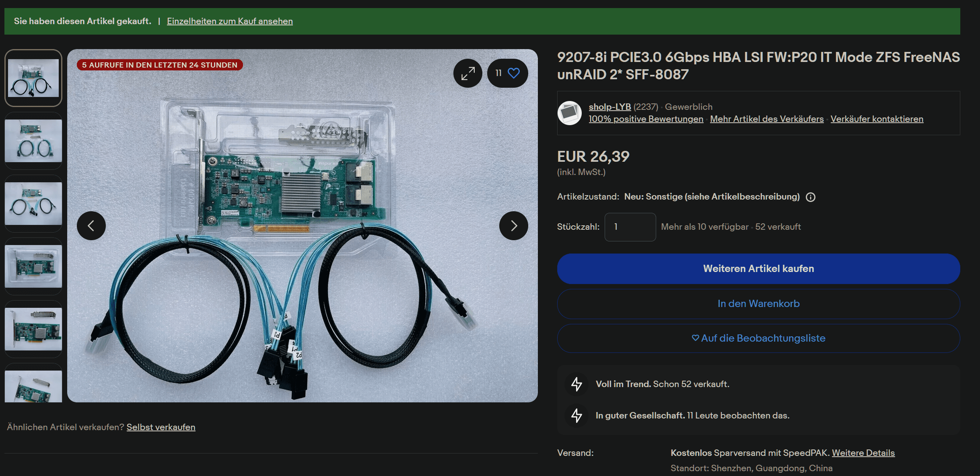Open article condition info icon

point(811,197)
